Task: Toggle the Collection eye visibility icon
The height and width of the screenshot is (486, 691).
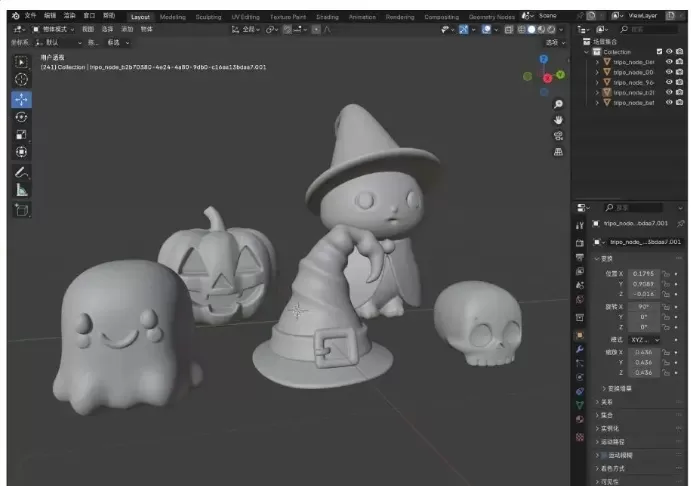Action: tap(669, 51)
